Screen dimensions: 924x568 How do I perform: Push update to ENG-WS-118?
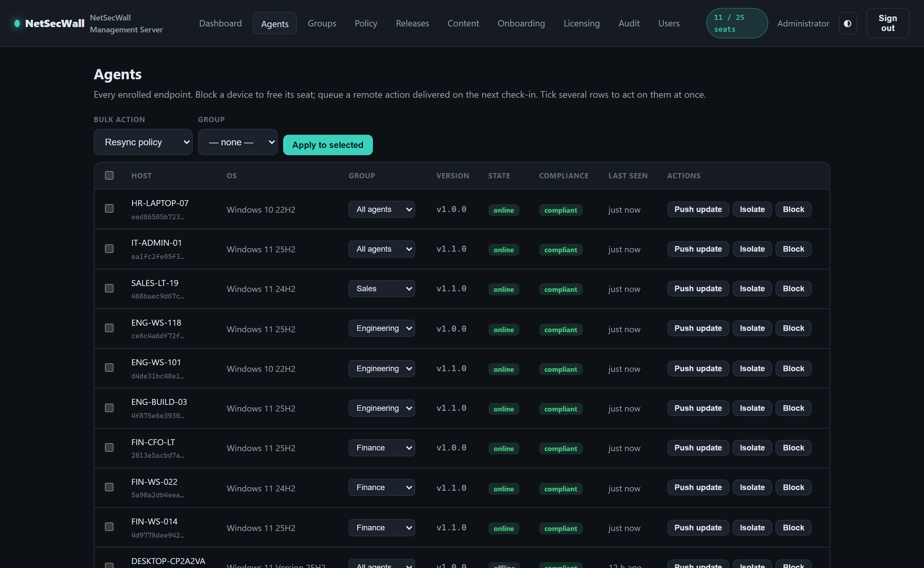click(x=698, y=328)
